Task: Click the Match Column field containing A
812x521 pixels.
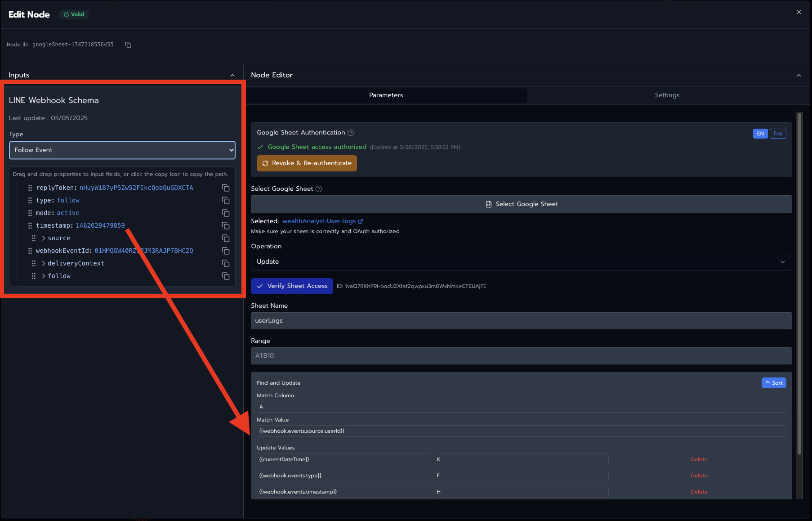Action: pyautogui.click(x=521, y=407)
